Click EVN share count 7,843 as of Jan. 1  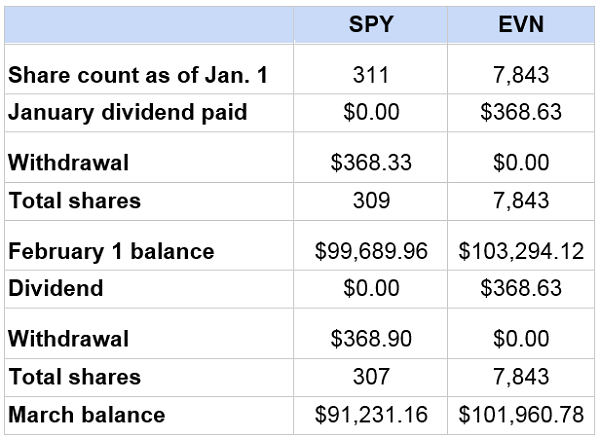coord(521,75)
